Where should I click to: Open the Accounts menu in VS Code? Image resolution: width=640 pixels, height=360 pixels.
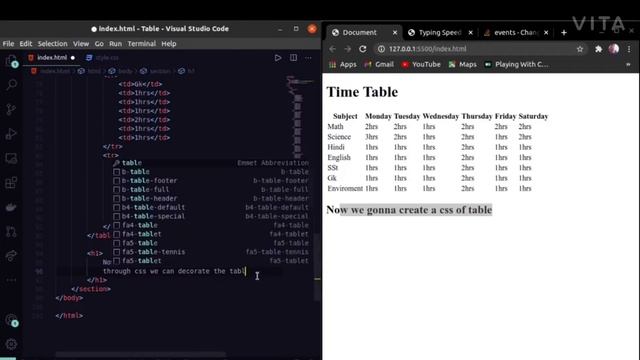coord(11,320)
